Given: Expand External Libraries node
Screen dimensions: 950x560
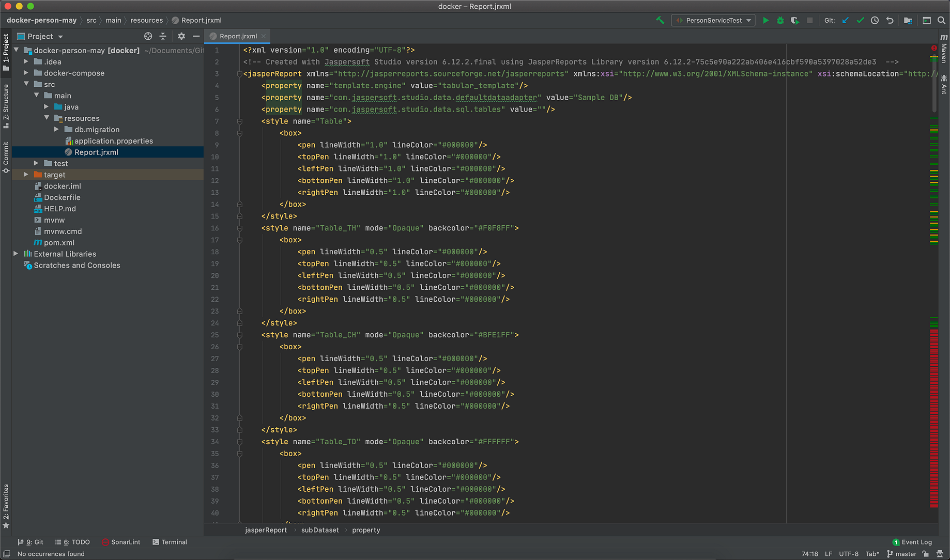Looking at the screenshot, I should 16,254.
